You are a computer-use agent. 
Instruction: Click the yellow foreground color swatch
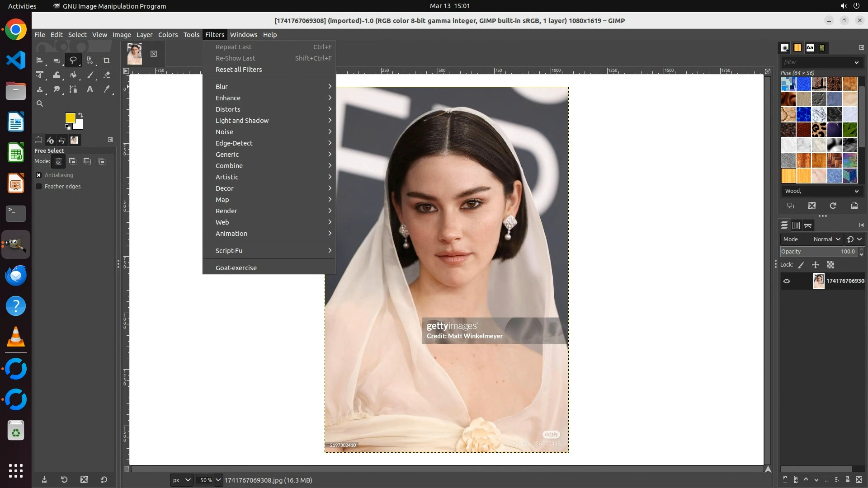[x=70, y=118]
